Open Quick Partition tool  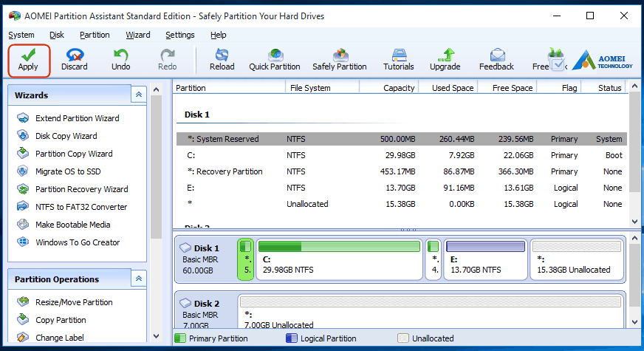[274, 60]
